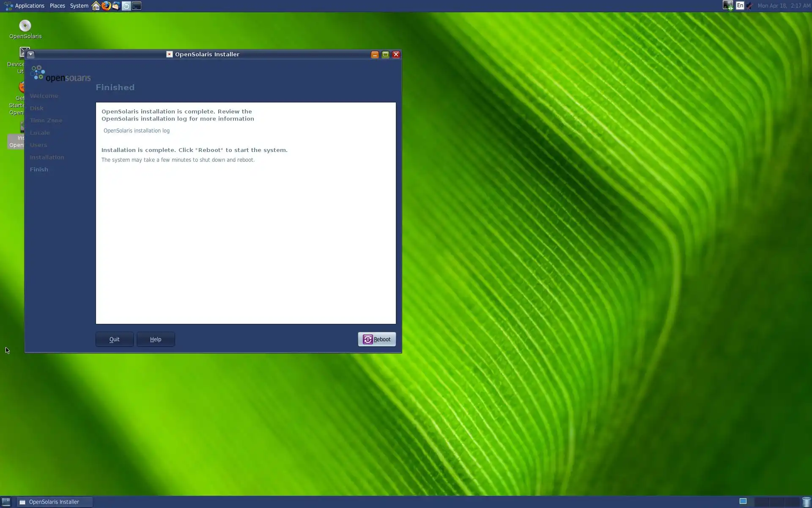Launch Firefox from the top panel
The width and height of the screenshot is (812, 508).
(x=106, y=6)
